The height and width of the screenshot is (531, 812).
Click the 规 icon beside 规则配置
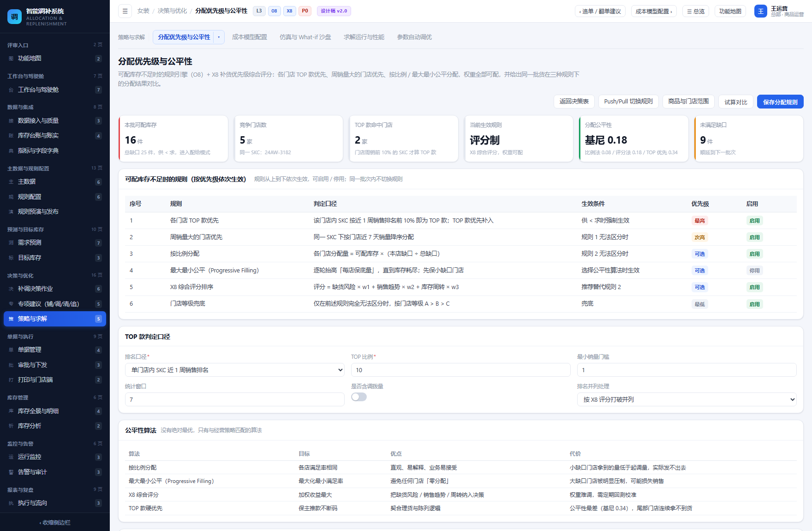(x=11, y=197)
